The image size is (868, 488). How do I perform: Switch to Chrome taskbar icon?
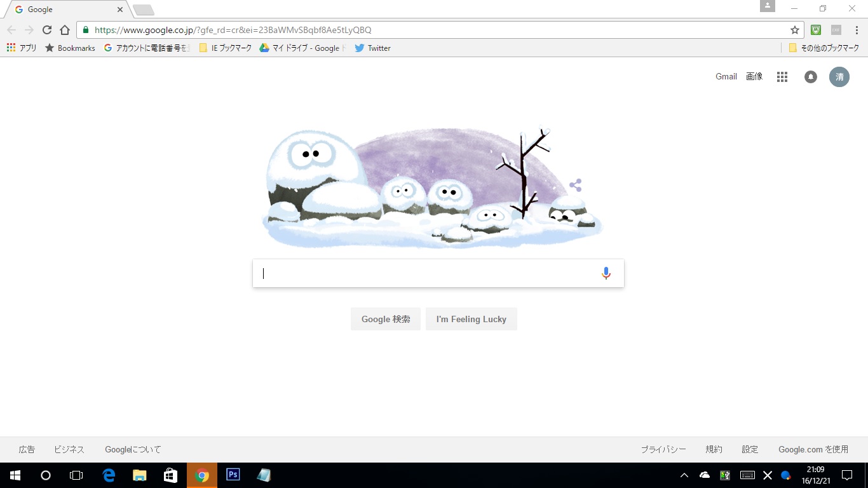click(x=202, y=475)
